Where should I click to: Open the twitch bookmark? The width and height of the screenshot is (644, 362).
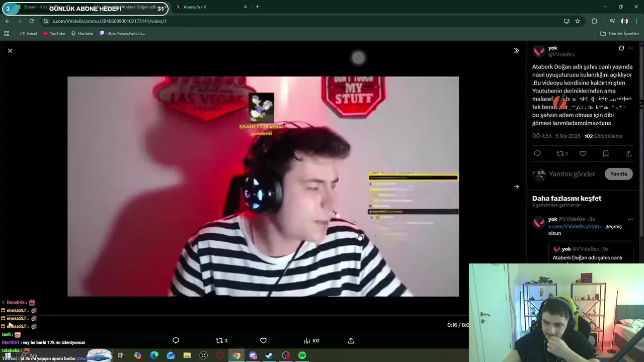(122, 33)
